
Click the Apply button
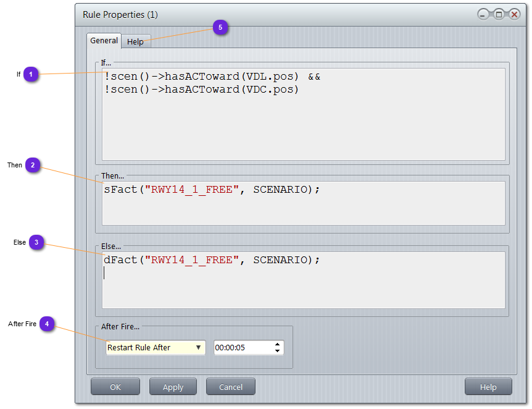(173, 387)
